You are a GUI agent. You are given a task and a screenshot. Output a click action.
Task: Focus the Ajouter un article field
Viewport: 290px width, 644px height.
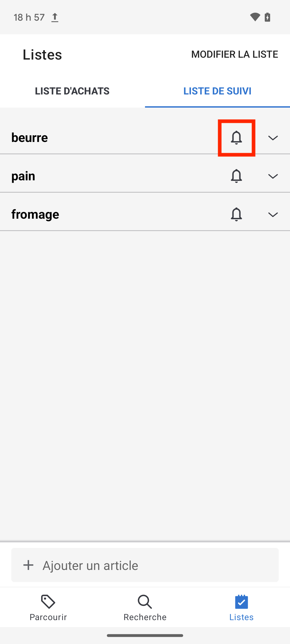click(x=145, y=565)
